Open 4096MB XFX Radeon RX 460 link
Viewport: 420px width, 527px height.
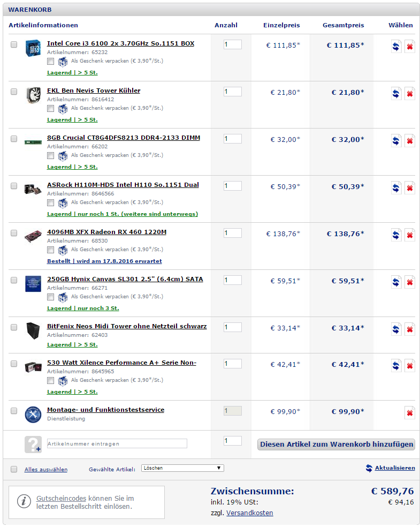pyautogui.click(x=107, y=232)
